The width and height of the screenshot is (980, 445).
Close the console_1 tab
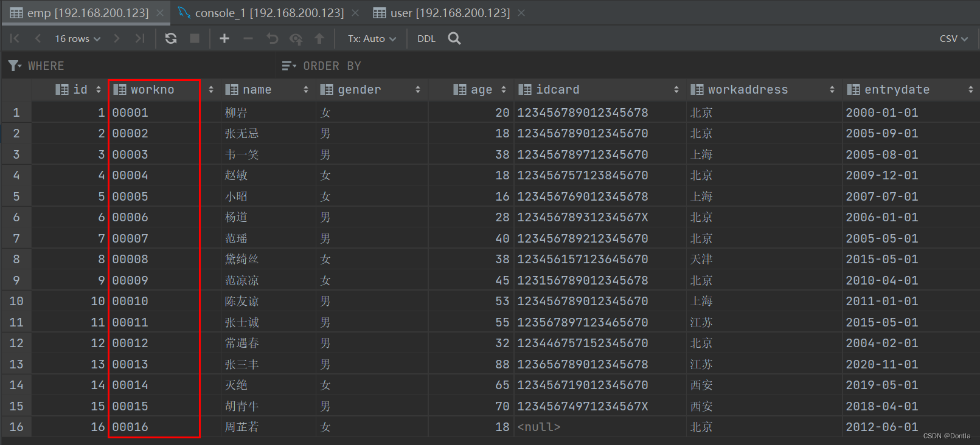(355, 13)
